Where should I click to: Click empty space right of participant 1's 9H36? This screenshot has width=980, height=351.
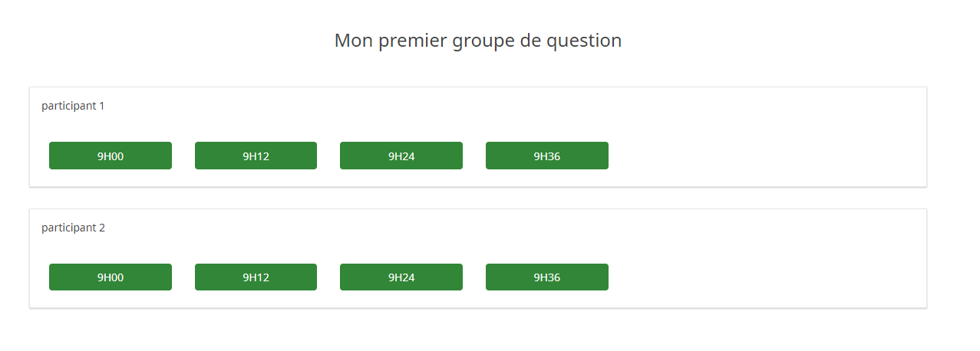767,156
